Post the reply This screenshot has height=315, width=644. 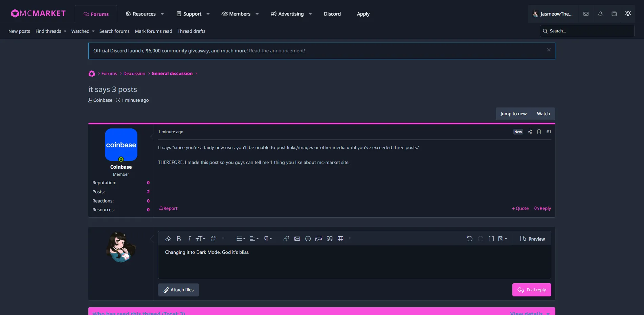(x=532, y=290)
